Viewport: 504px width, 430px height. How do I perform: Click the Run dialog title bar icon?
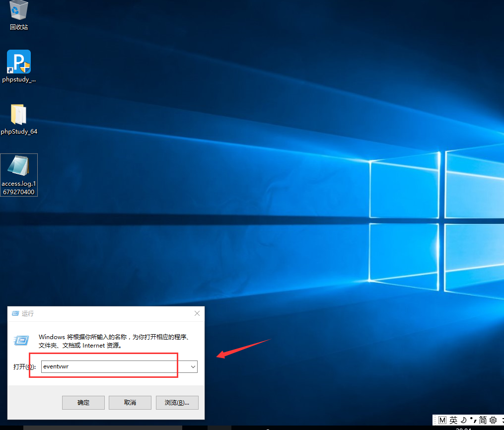15,314
